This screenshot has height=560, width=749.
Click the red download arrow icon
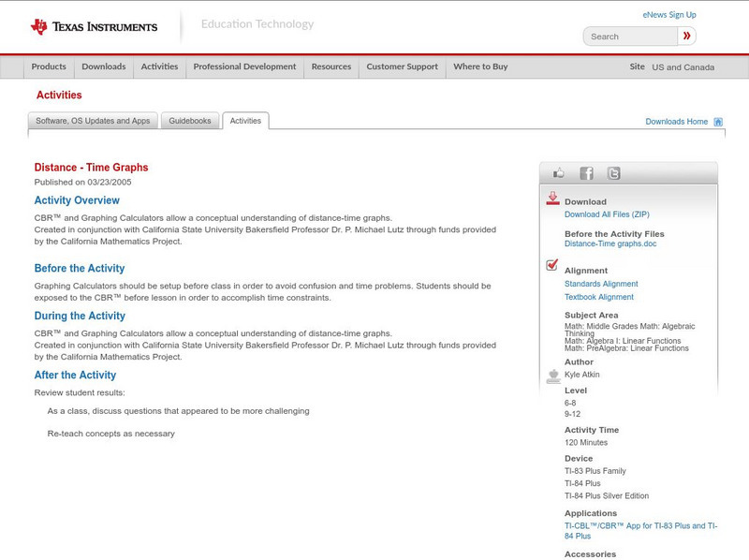tap(552, 199)
